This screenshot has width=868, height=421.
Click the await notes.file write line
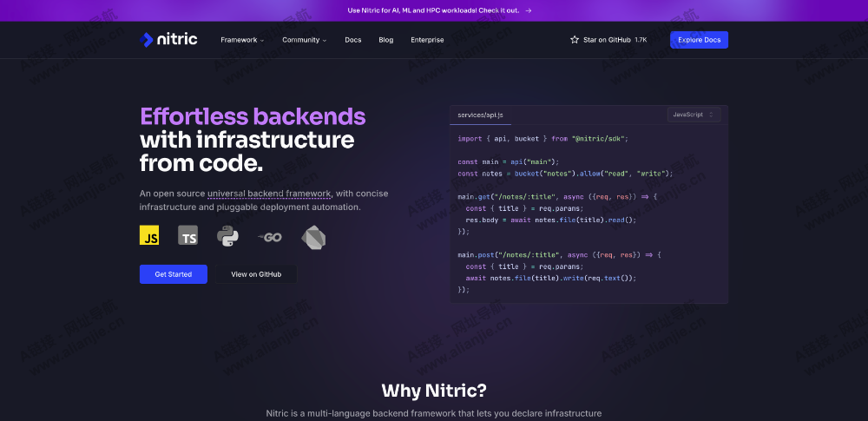(551, 278)
